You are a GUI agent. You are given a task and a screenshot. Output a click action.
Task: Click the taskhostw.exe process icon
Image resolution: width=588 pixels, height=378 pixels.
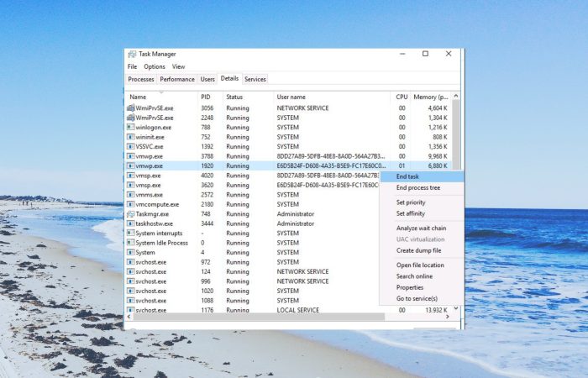pyautogui.click(x=130, y=223)
